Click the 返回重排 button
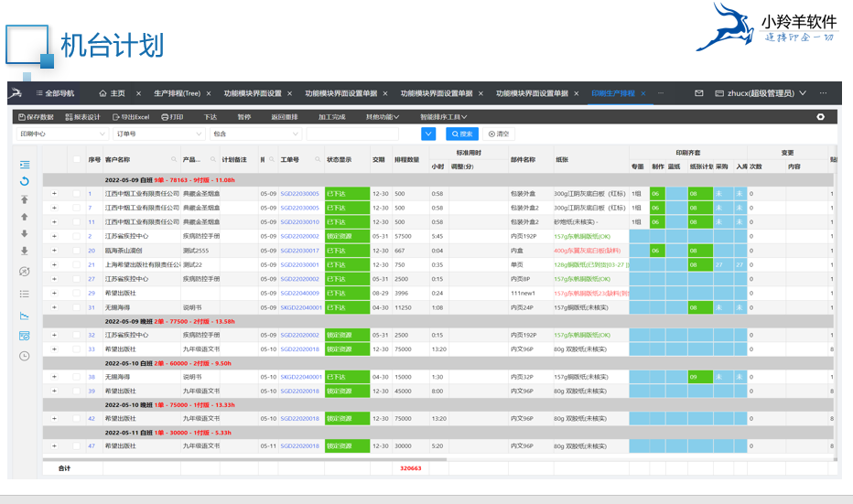The width and height of the screenshot is (853, 504). click(285, 117)
